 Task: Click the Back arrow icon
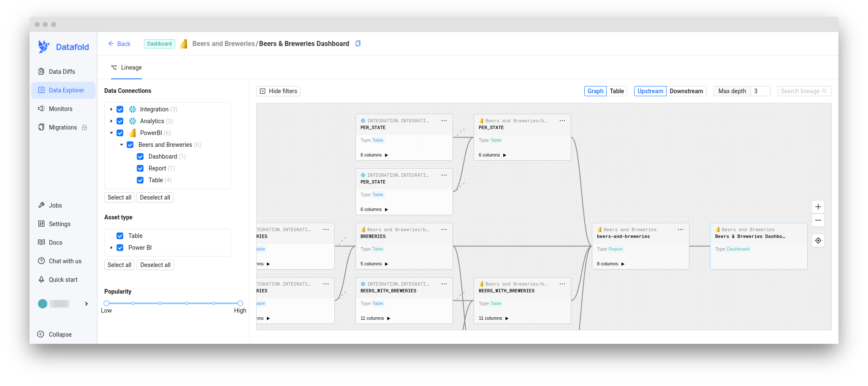pyautogui.click(x=111, y=43)
